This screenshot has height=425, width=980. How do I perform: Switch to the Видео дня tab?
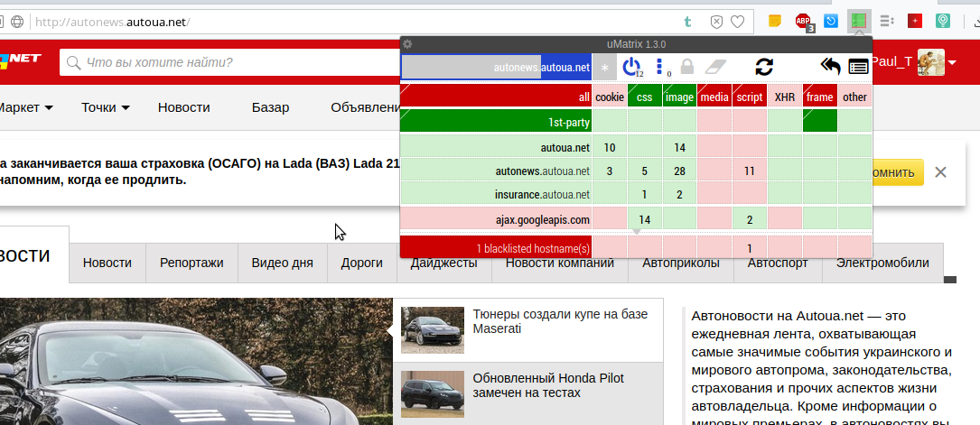(282, 263)
